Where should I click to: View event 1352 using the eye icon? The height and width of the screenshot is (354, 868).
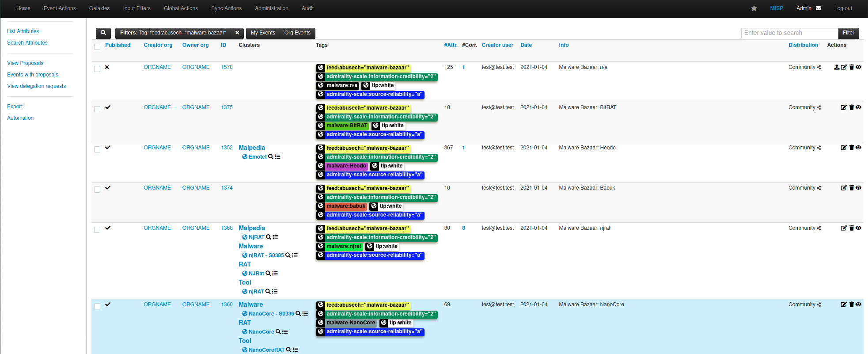[858, 148]
